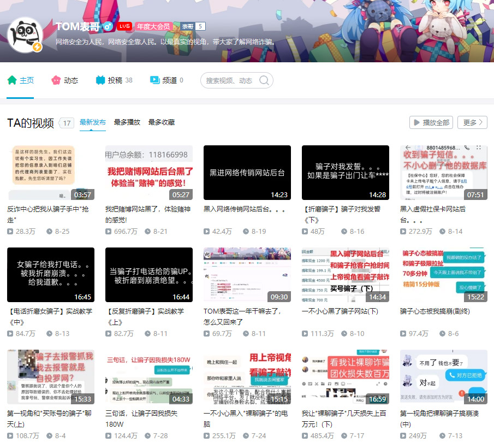
Task: Click the magnifier search icon
Action: [264, 81]
